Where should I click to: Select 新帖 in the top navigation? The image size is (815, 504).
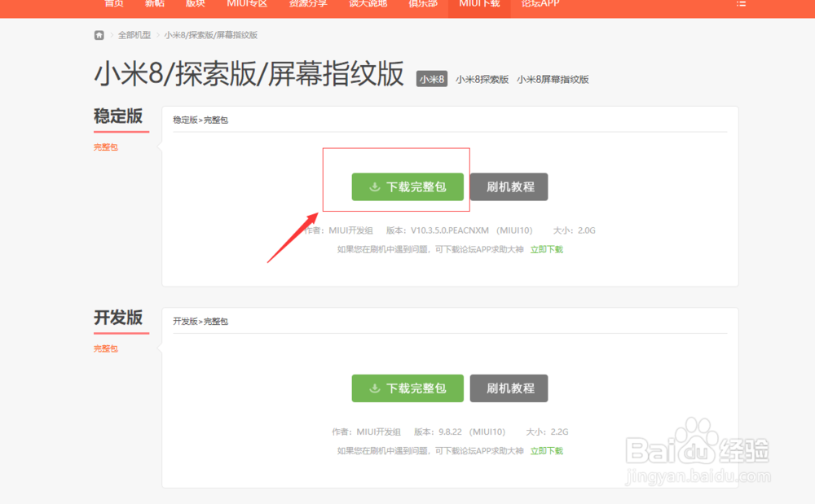(155, 3)
